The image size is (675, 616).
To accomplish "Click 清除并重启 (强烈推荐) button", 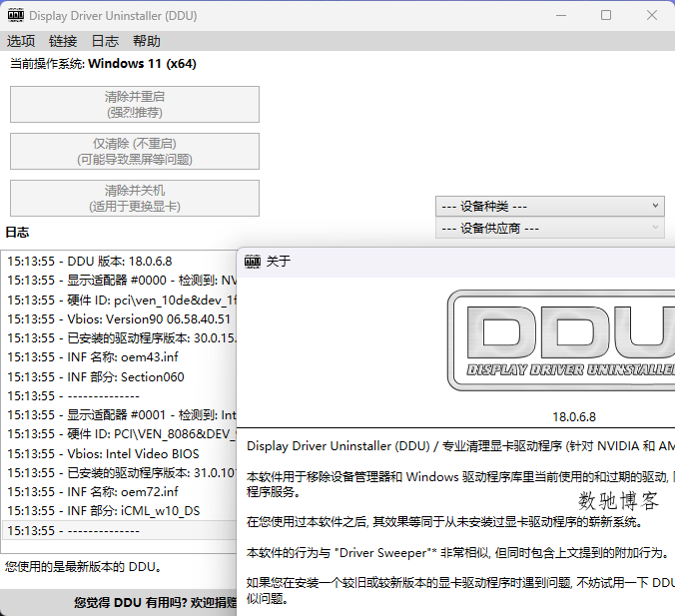I will pyautogui.click(x=135, y=104).
